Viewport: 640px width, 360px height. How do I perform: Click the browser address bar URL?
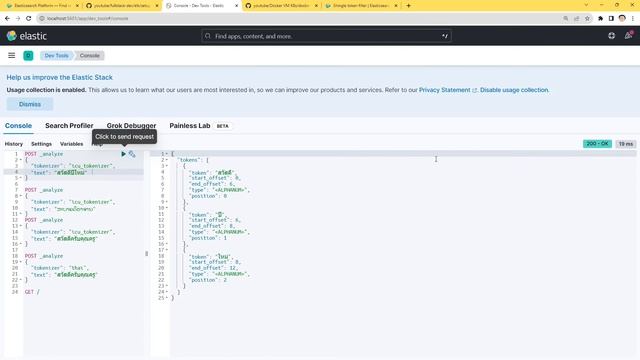pyautogui.click(x=88, y=18)
